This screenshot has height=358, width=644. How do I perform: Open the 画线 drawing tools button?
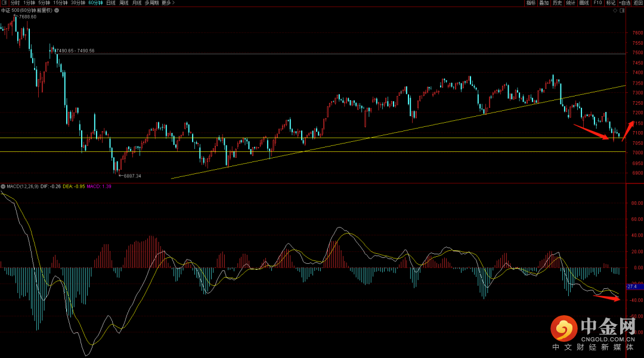[584, 3]
